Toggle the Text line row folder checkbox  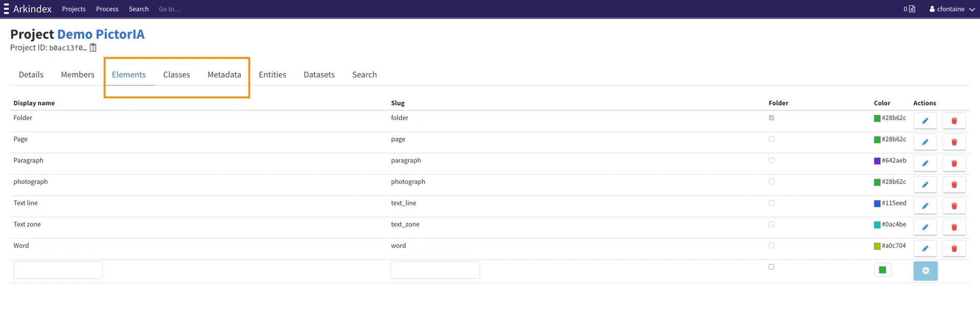[x=771, y=203]
